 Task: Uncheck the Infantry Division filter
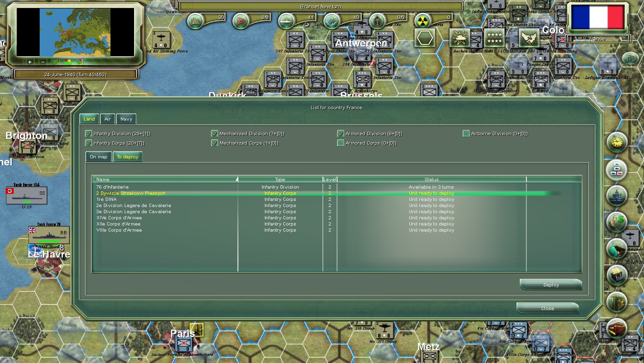(88, 134)
